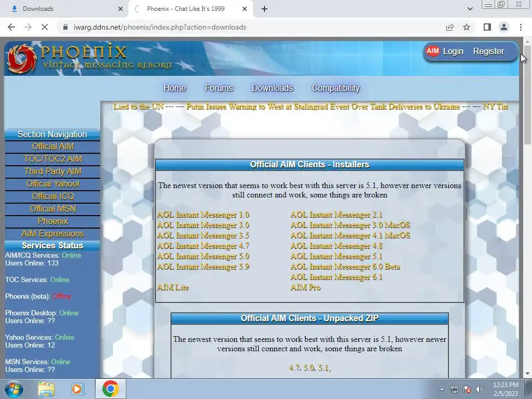The height and width of the screenshot is (399, 532).
Task: Expand the tab search dropdown arrow
Action: [470, 9]
